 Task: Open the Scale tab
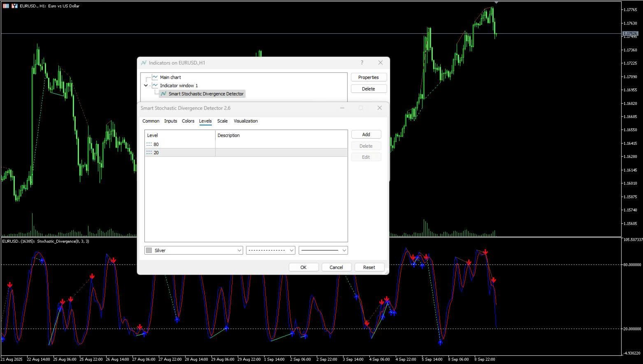(223, 121)
